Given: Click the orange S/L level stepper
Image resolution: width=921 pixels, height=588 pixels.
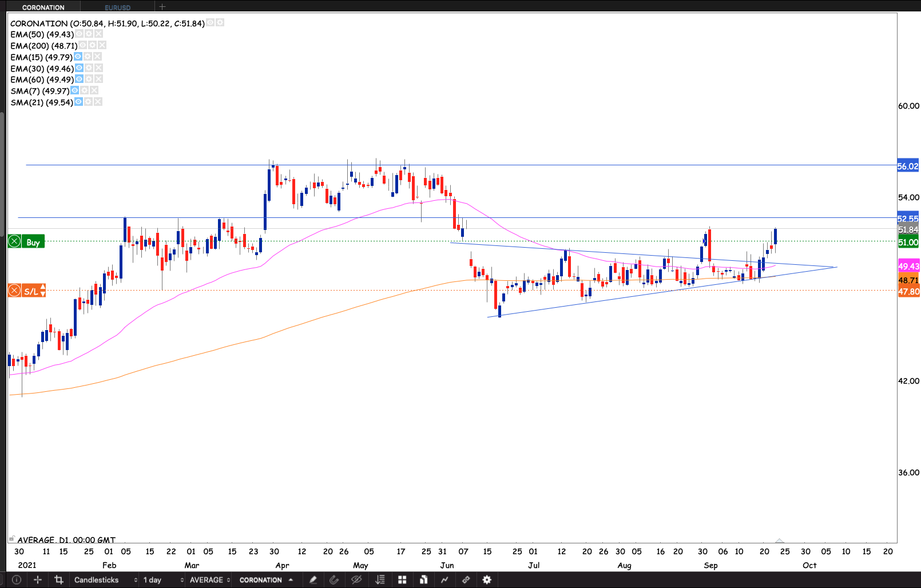Looking at the screenshot, I should [43, 291].
